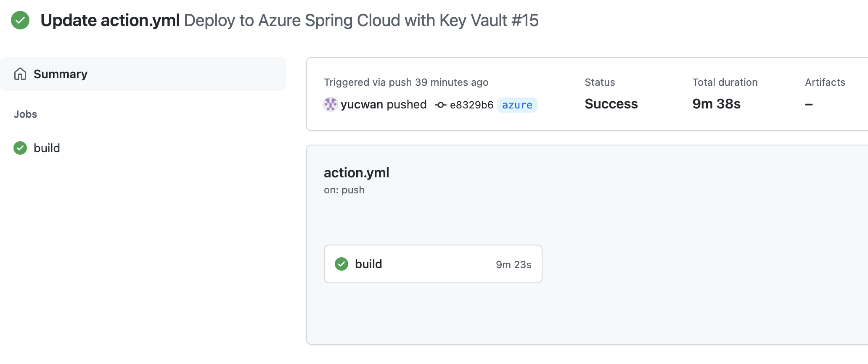Image resolution: width=868 pixels, height=364 pixels.
Task: Click the green check in build job card
Action: 341,264
